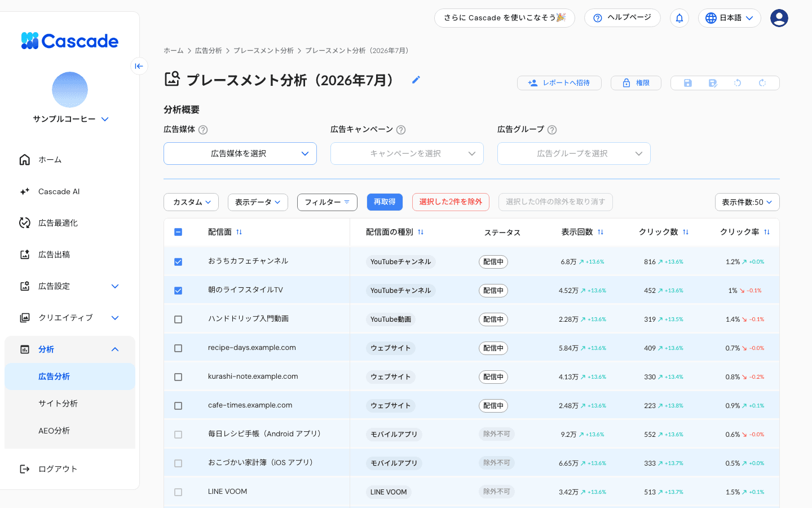Click the 権限 button
This screenshot has width=812, height=508.
tap(636, 83)
